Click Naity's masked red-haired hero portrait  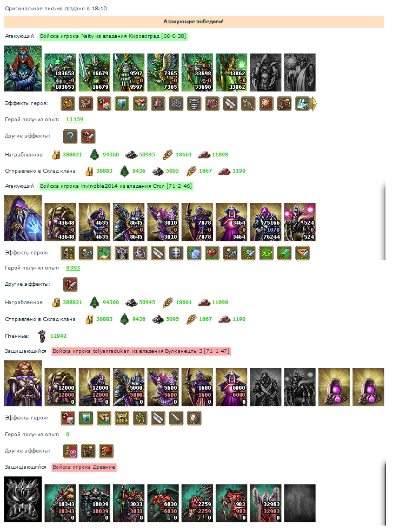click(x=23, y=69)
